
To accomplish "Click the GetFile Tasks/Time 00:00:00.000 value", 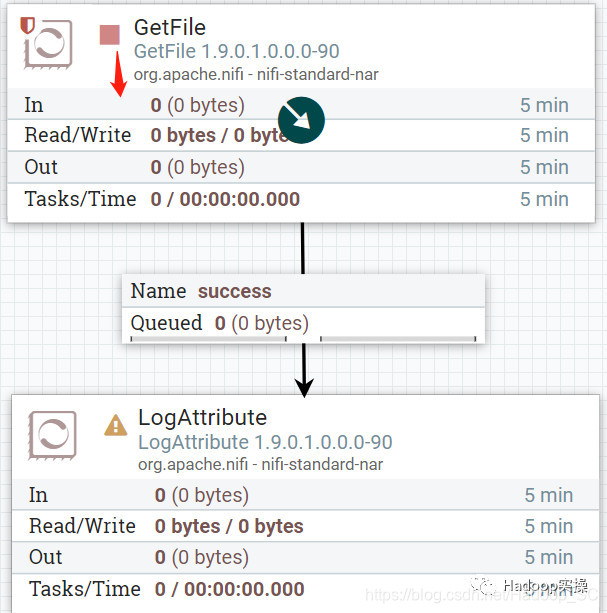I will click(225, 199).
